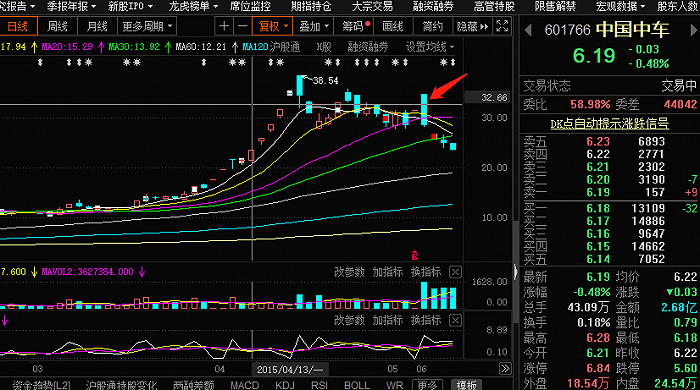The width and height of the screenshot is (700, 390).
Task: Click the 2015/04/13 date label on axis
Action: pyautogui.click(x=290, y=369)
